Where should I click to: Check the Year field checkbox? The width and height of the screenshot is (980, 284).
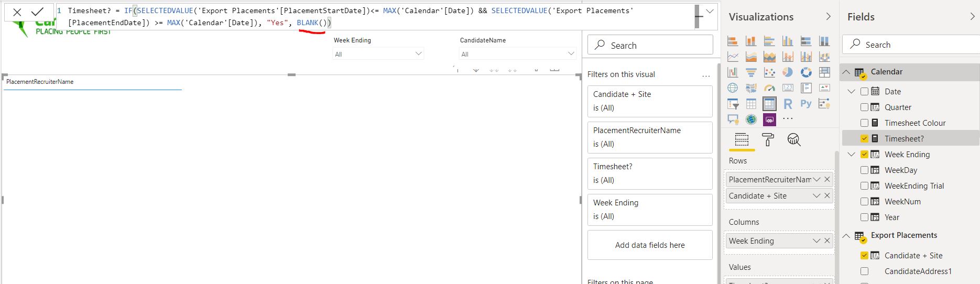[864, 217]
